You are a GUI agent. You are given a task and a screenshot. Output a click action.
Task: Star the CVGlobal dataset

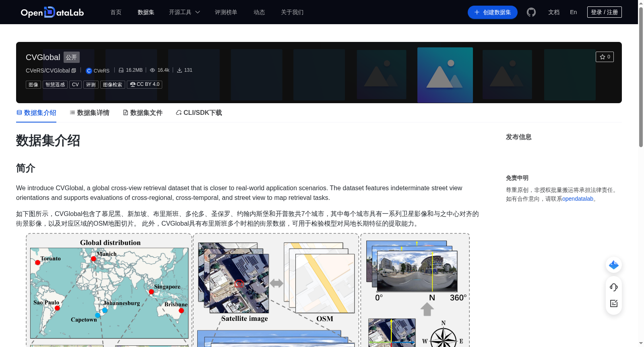605,57
